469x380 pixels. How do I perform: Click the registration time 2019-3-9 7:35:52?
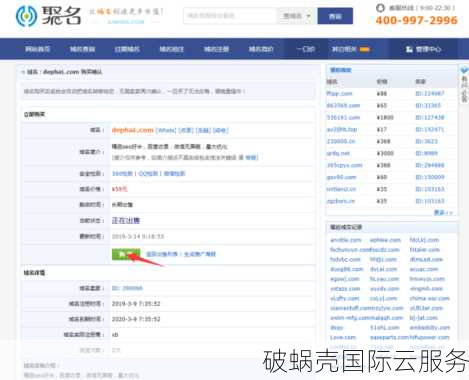point(136,304)
